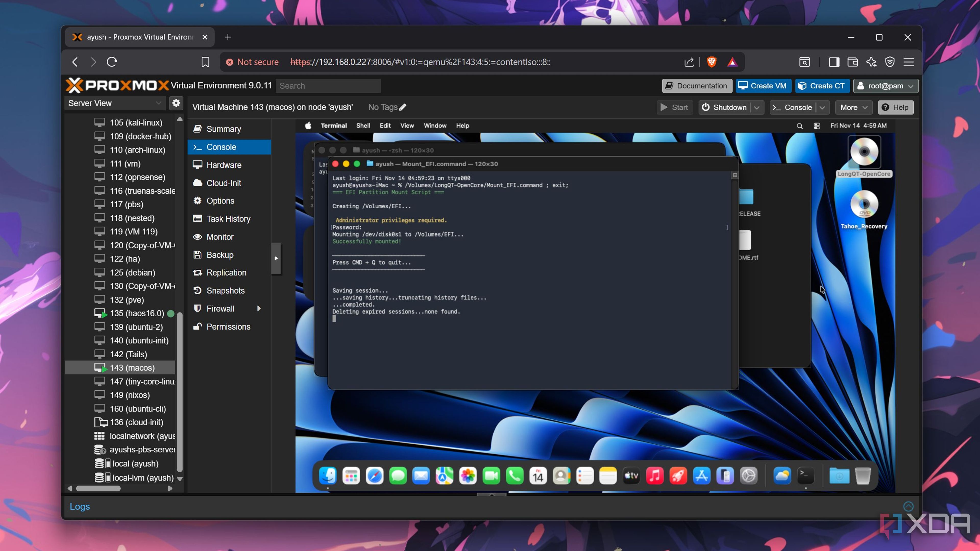Click the Brave Rewards triangle icon

pyautogui.click(x=732, y=62)
